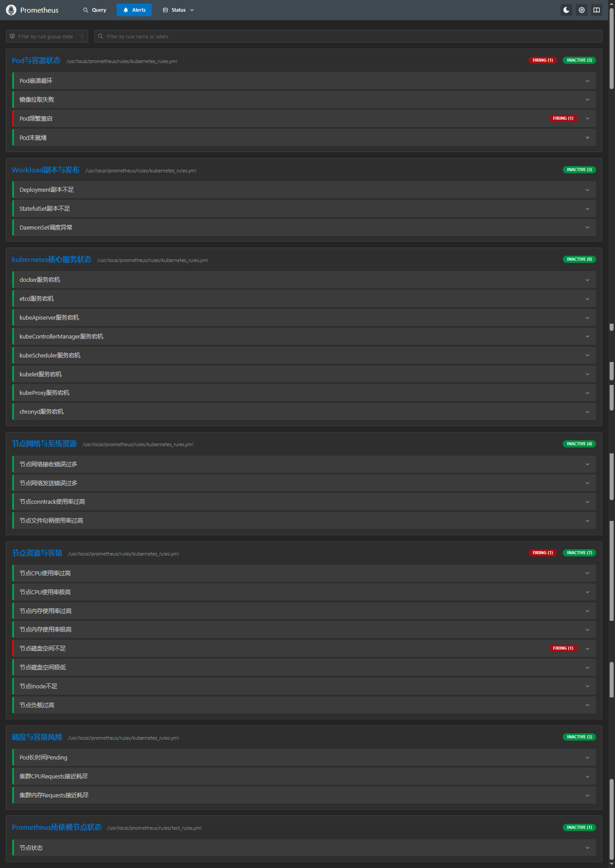Expand the chronyd服务宕机 rule
Screen dimensions: 615x868
[x=304, y=412]
